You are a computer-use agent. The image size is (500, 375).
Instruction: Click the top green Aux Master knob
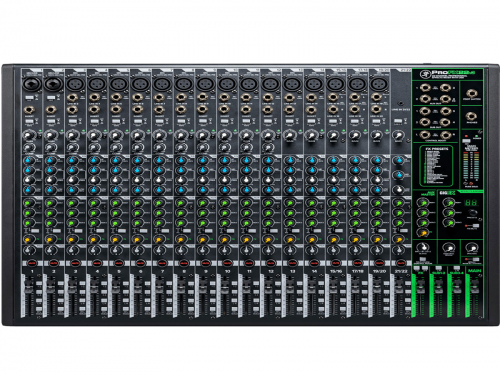(x=424, y=202)
